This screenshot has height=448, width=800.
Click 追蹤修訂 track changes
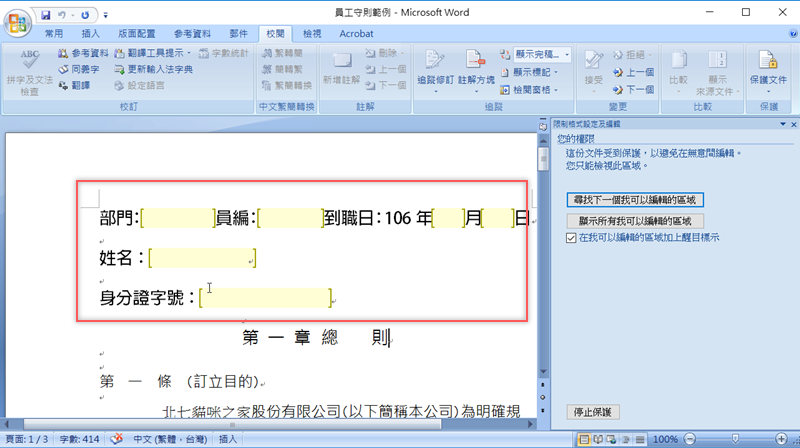pyautogui.click(x=435, y=71)
